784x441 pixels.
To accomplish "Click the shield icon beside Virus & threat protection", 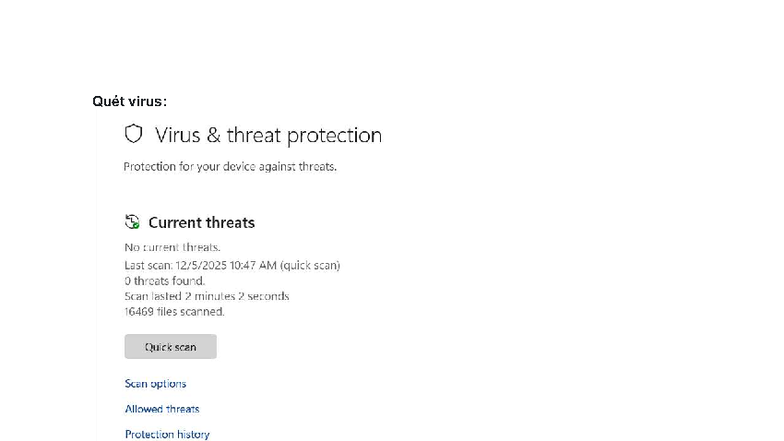I will pyautogui.click(x=133, y=134).
